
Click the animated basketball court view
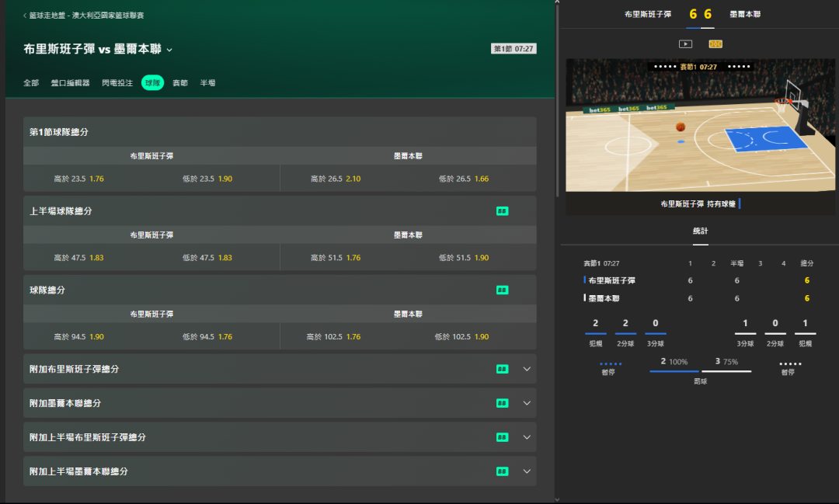tap(701, 125)
